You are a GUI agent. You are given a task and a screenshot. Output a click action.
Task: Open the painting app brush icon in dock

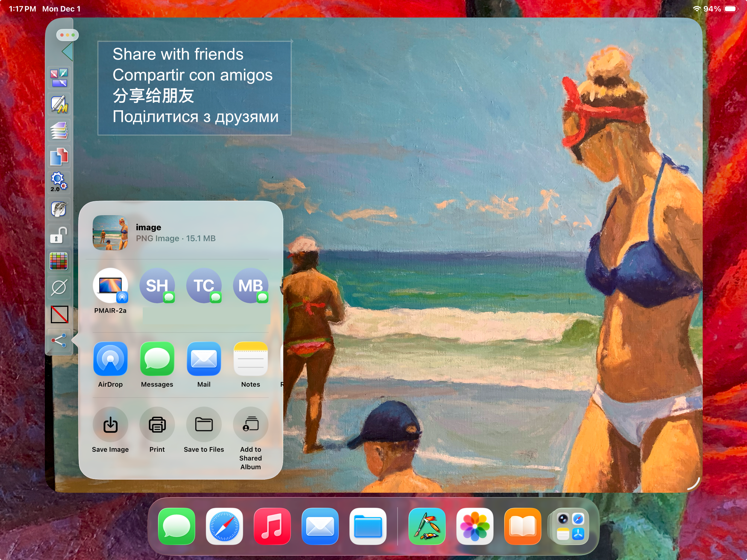tap(427, 526)
